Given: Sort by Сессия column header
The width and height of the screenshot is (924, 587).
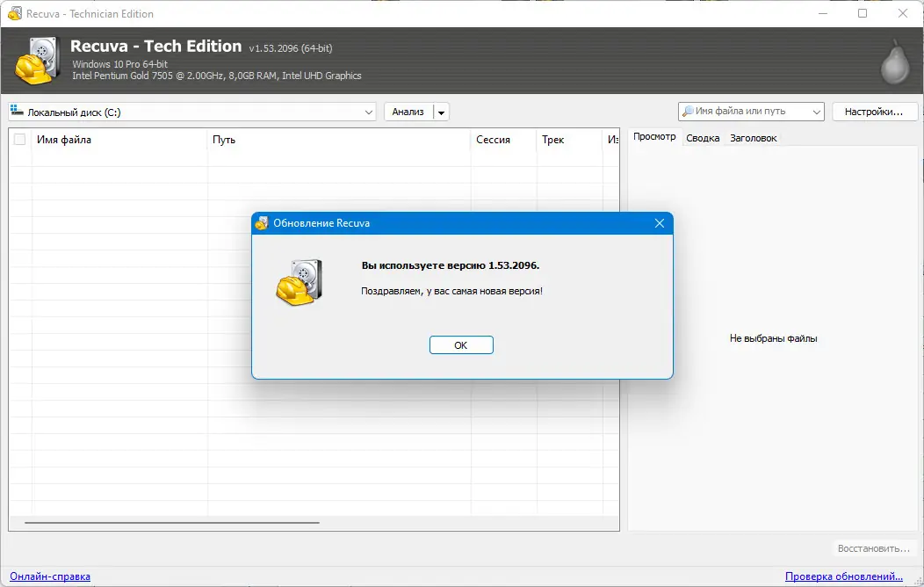Looking at the screenshot, I should pos(504,140).
